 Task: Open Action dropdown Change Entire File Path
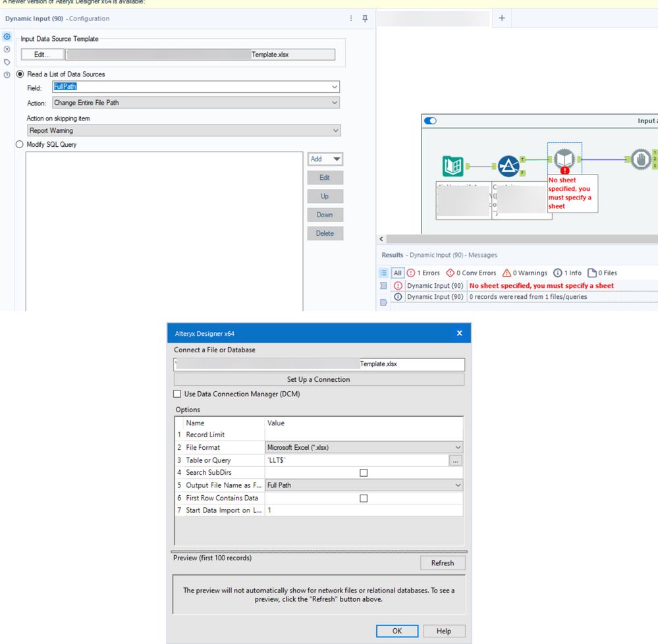click(196, 103)
